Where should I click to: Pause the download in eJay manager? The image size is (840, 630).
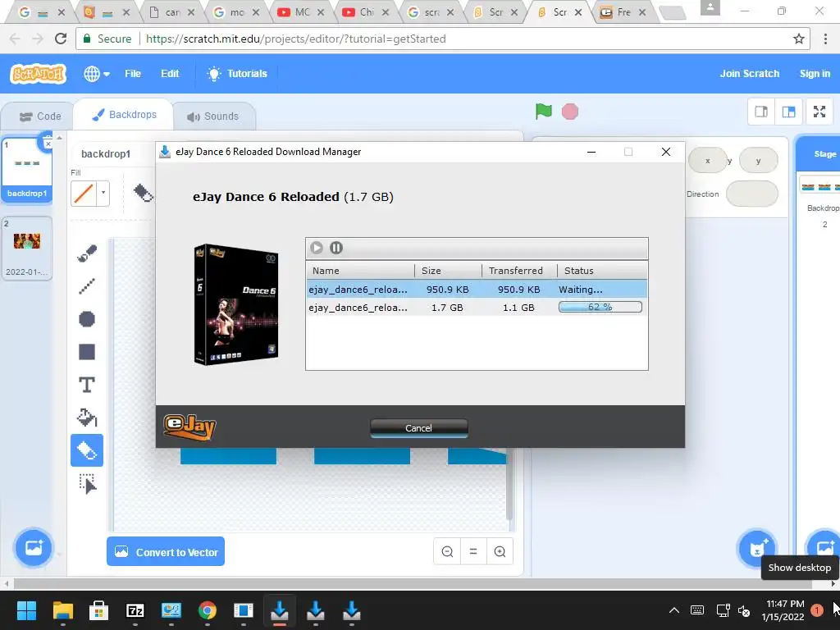pyautogui.click(x=336, y=248)
